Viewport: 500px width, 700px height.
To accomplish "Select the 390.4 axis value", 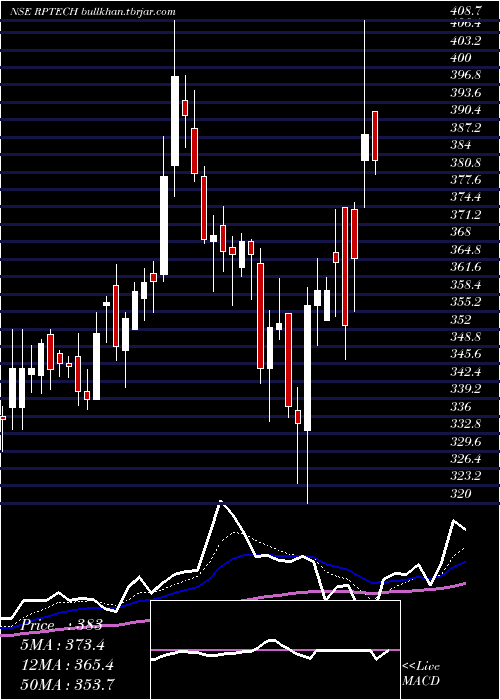I will click(466, 110).
